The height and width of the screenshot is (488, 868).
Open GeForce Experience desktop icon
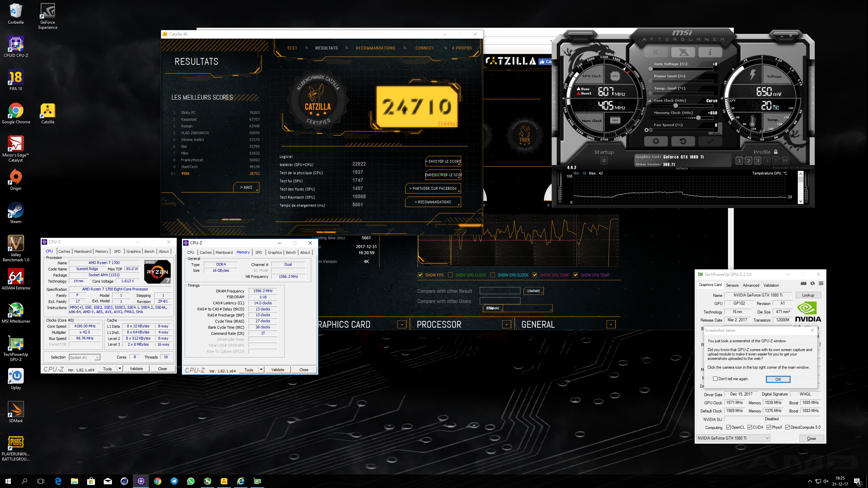(48, 16)
